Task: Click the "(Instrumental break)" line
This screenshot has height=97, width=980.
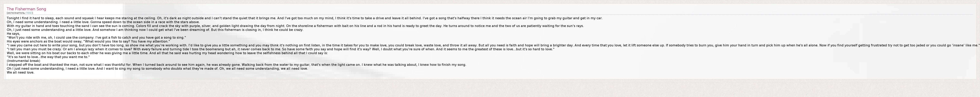Action: (23, 61)
